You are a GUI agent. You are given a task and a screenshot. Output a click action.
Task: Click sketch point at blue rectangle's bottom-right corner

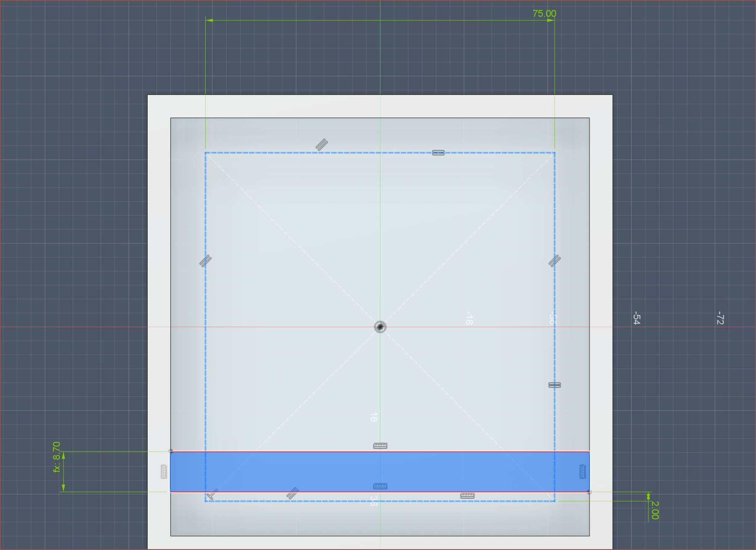(589, 492)
